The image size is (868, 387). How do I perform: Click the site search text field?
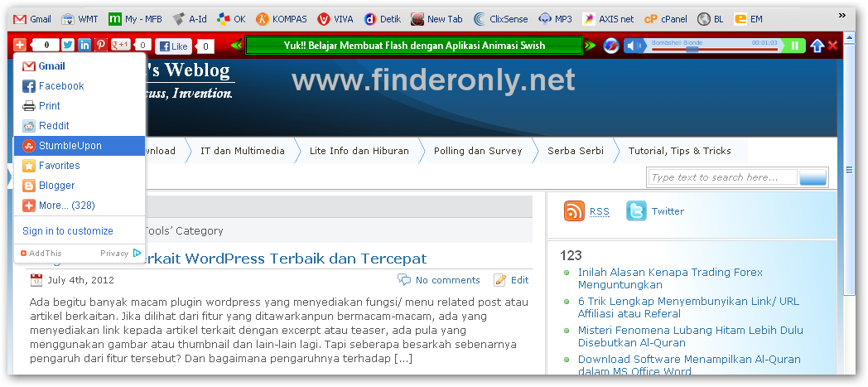(x=722, y=177)
